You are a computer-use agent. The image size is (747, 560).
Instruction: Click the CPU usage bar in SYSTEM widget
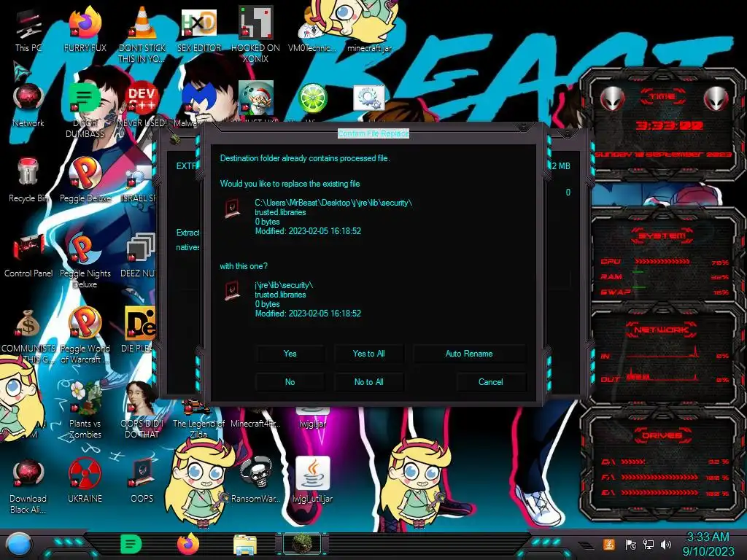pos(662,262)
